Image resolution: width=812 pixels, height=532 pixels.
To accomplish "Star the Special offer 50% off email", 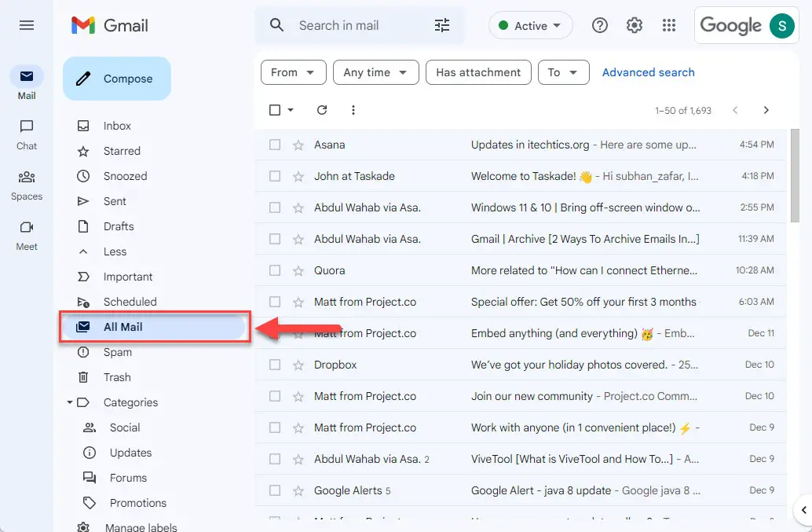I will [298, 302].
